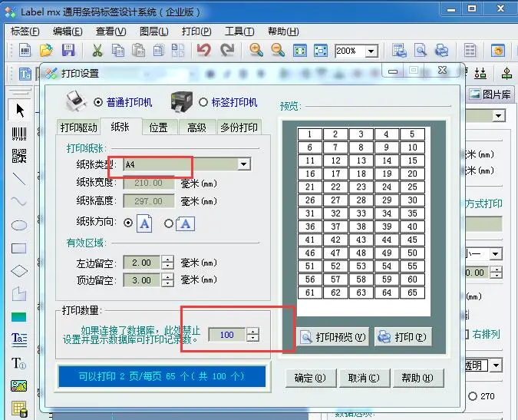Select the 标签打印机 radio button

pos(203,102)
